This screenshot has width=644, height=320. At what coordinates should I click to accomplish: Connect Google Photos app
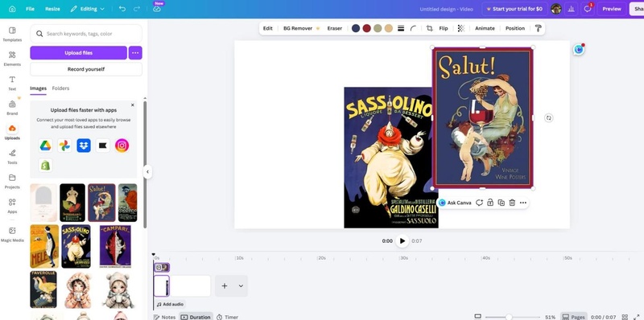pyautogui.click(x=64, y=146)
